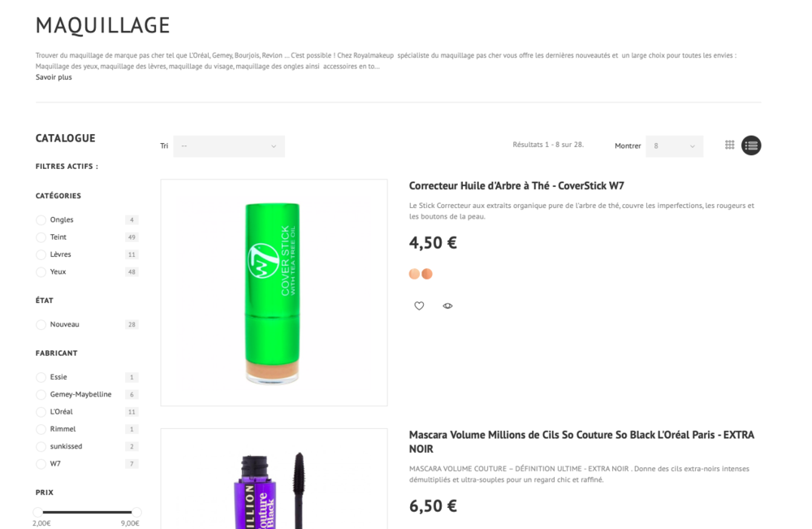Open the Tri sort dropdown
The image size is (812, 529).
tap(229, 146)
